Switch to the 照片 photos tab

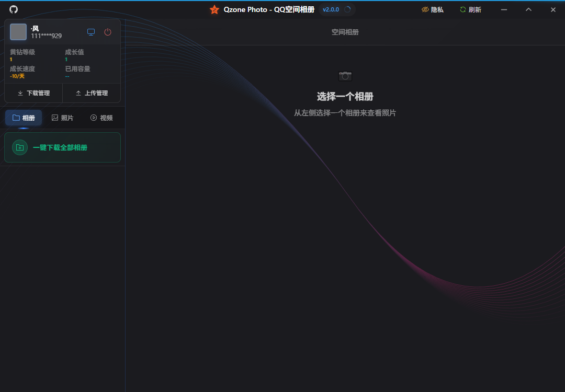coord(62,118)
